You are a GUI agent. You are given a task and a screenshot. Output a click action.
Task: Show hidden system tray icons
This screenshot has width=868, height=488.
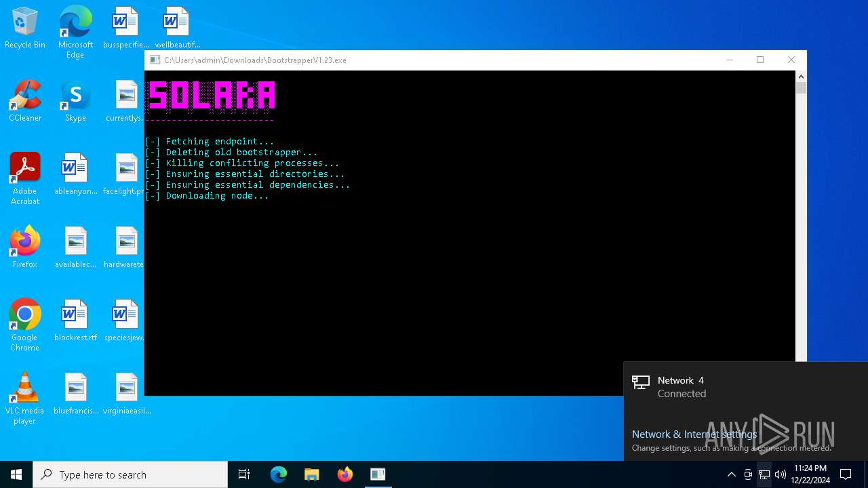click(731, 474)
